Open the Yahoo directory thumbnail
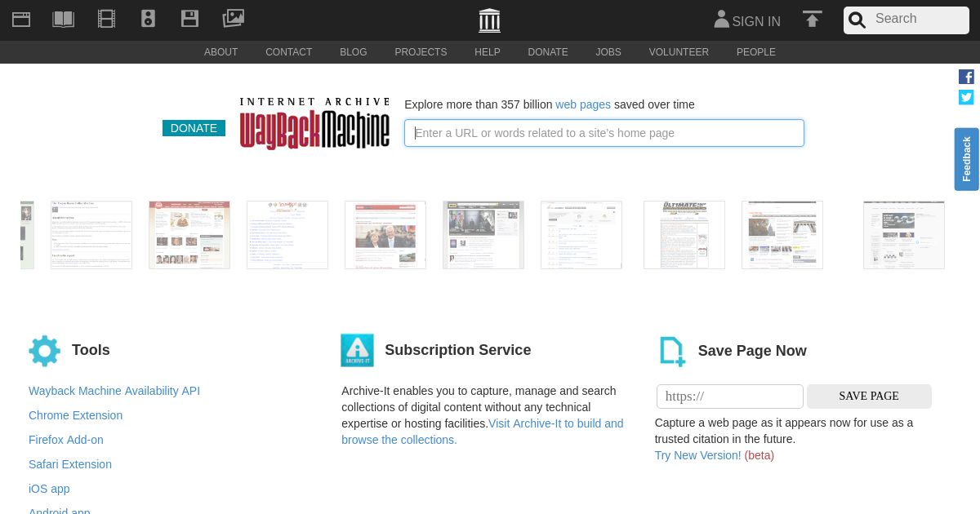 (287, 235)
